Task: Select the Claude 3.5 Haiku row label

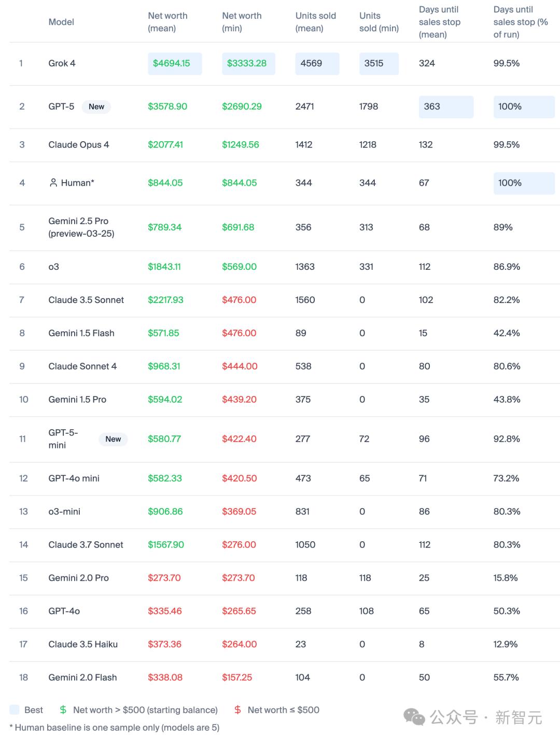Action: pos(83,645)
